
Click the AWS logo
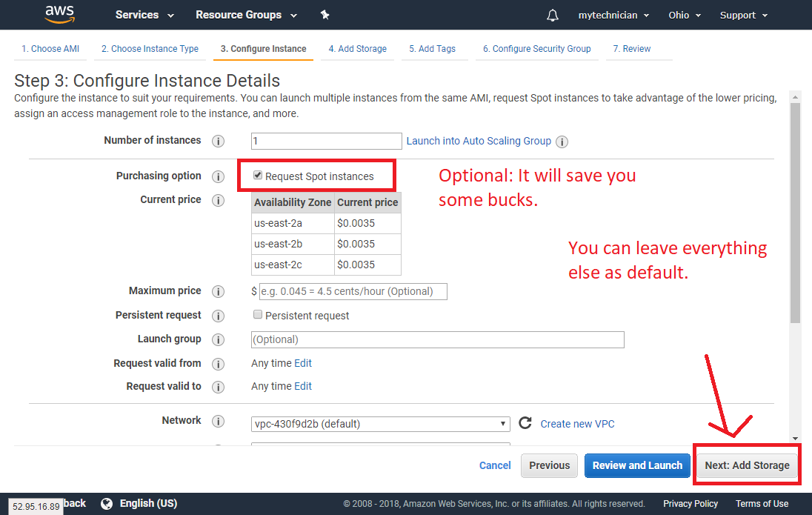click(x=59, y=15)
